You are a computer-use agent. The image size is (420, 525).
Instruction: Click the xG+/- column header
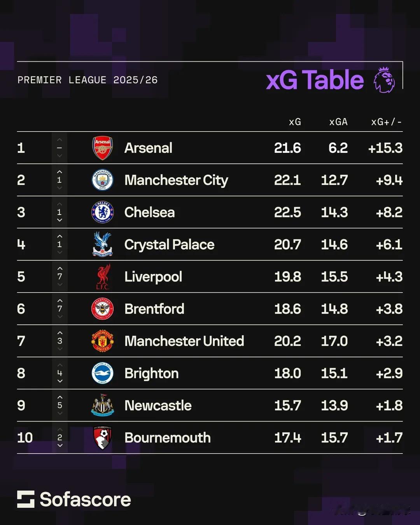[x=387, y=122]
